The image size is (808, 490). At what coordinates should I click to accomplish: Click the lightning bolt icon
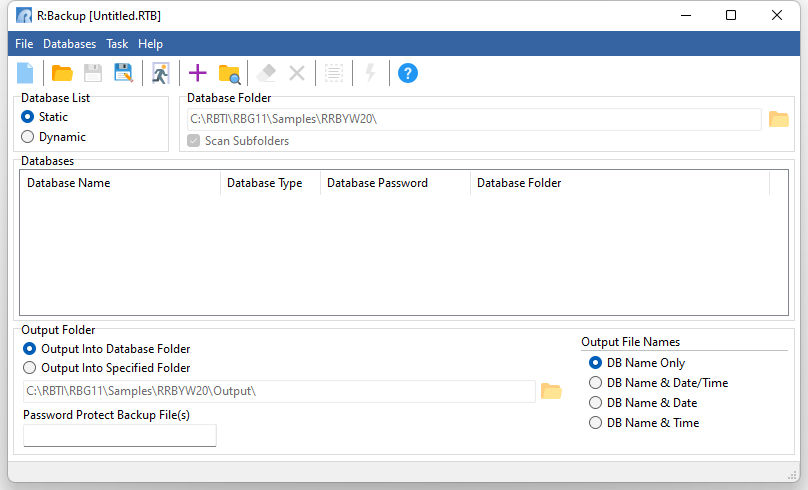tap(371, 73)
